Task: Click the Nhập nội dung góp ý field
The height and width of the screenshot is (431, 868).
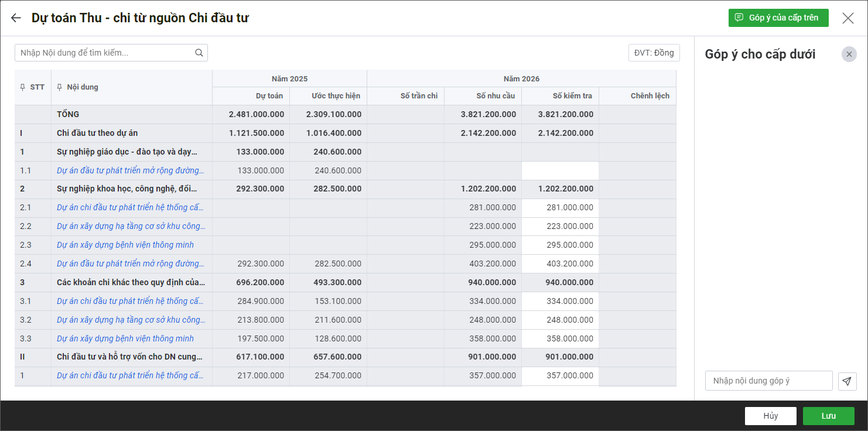Action: (x=768, y=381)
